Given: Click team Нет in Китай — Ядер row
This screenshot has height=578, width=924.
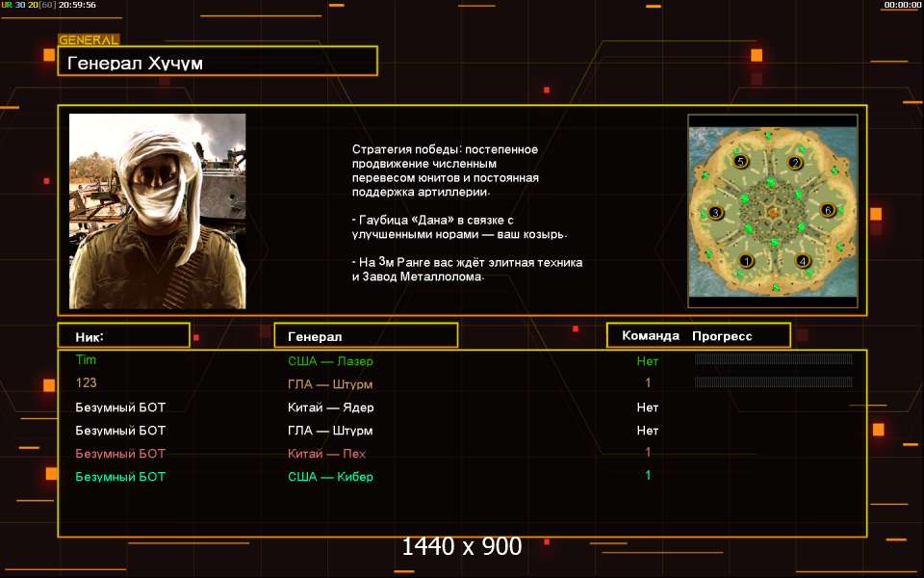Looking at the screenshot, I should coord(648,407).
